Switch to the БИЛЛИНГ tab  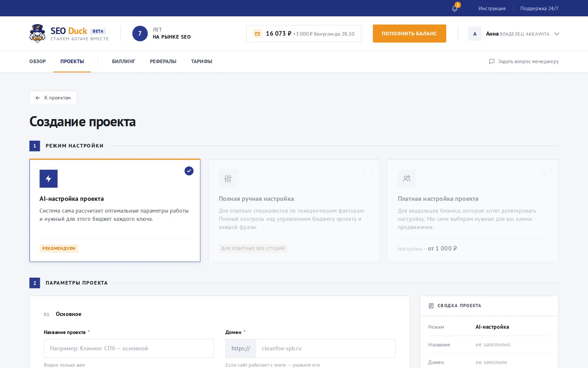click(123, 61)
